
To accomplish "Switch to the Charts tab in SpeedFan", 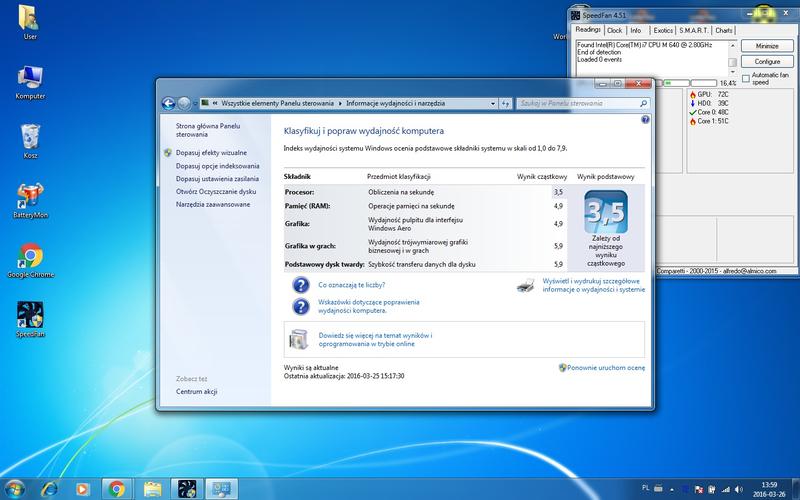I will [723, 31].
